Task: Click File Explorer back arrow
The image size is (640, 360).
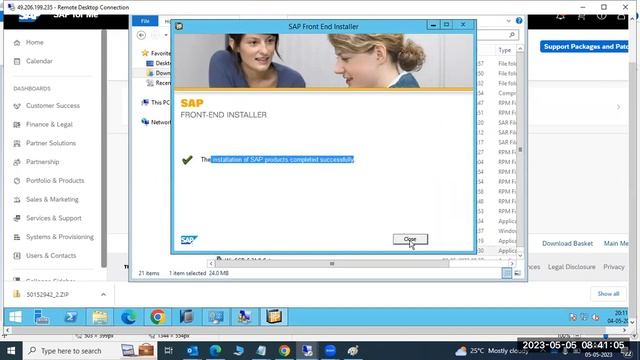Action: tap(141, 36)
